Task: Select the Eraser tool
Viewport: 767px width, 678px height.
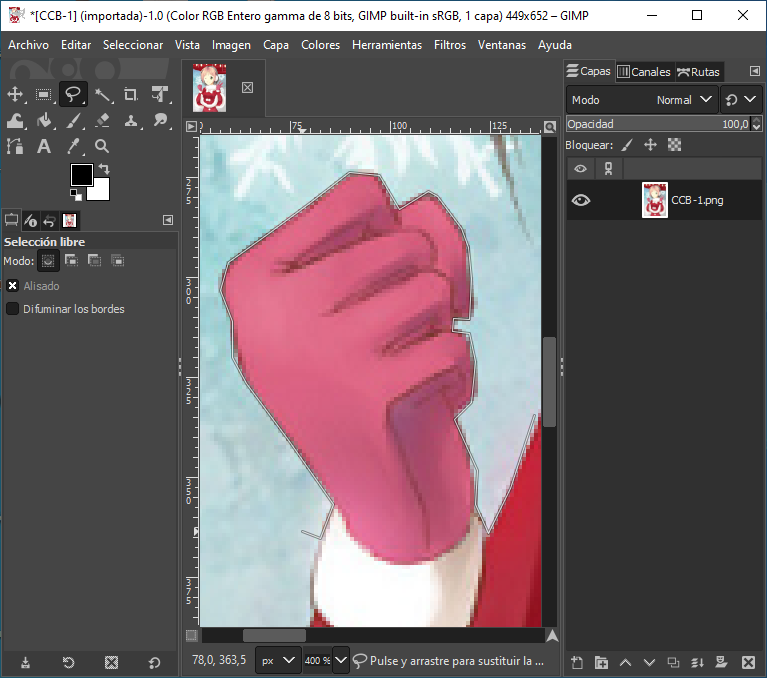Action: [x=102, y=120]
